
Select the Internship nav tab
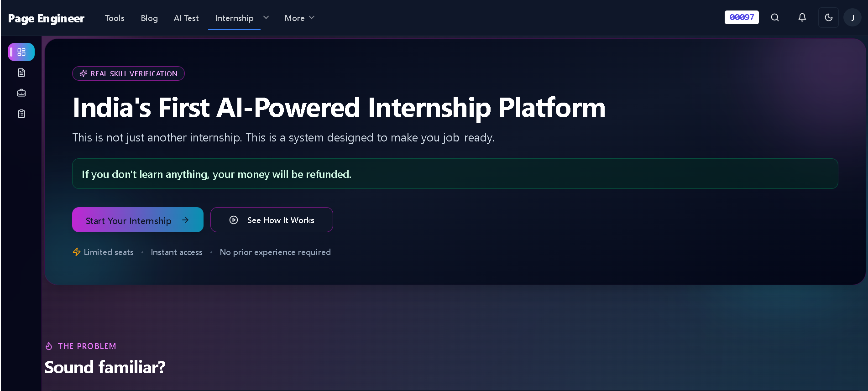[x=234, y=18]
